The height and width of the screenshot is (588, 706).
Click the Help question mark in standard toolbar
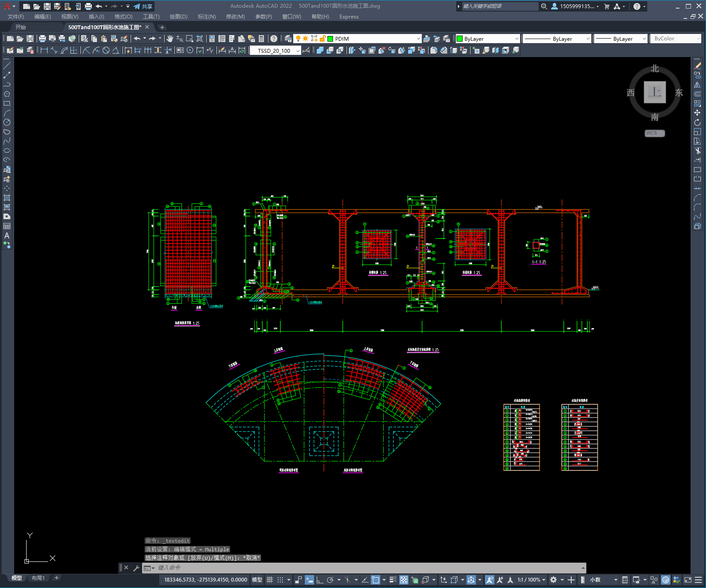[x=274, y=39]
